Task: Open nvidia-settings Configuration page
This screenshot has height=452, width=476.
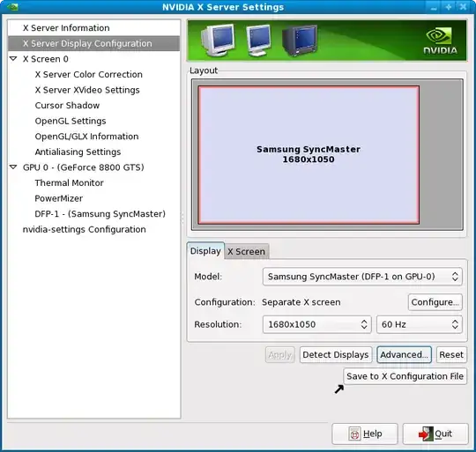Action: click(84, 229)
